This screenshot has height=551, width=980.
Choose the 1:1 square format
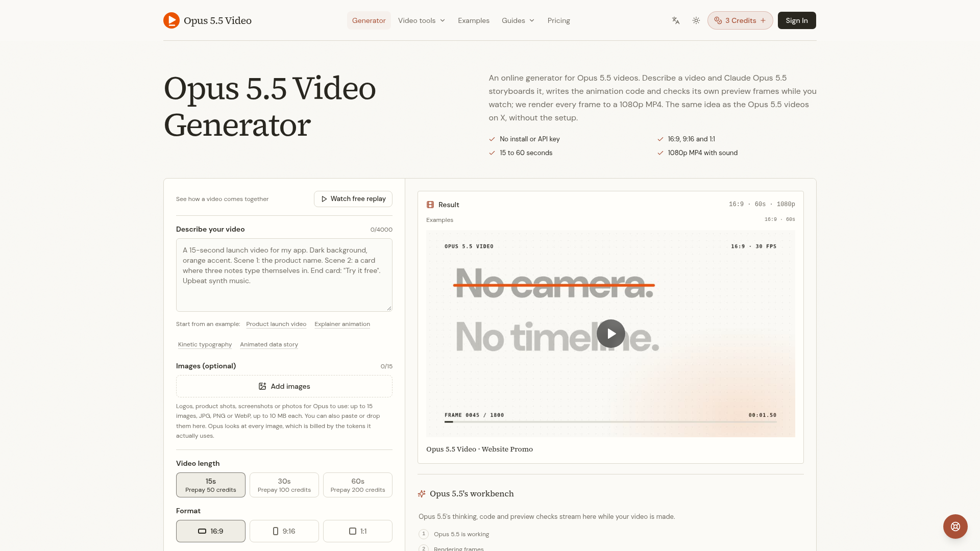pyautogui.click(x=358, y=531)
